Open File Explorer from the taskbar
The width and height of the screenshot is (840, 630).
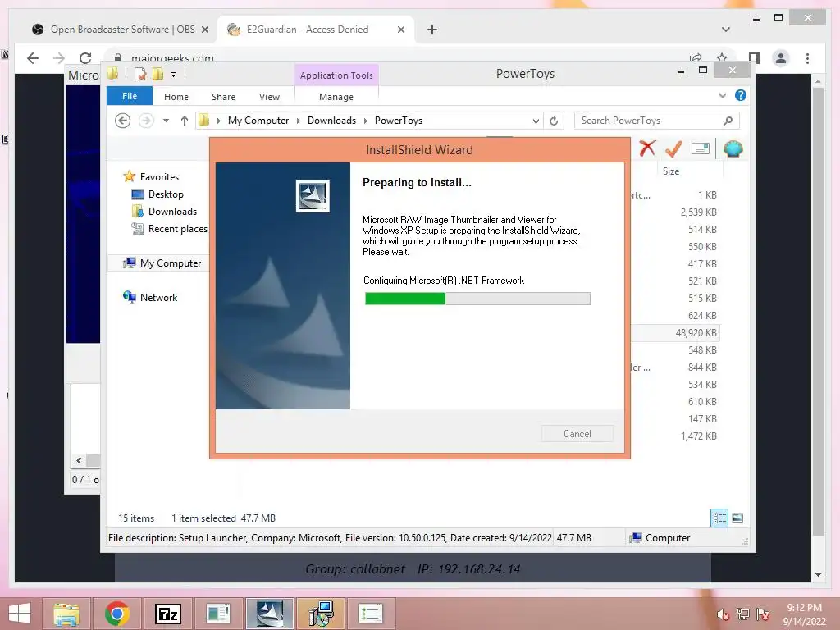[66, 614]
